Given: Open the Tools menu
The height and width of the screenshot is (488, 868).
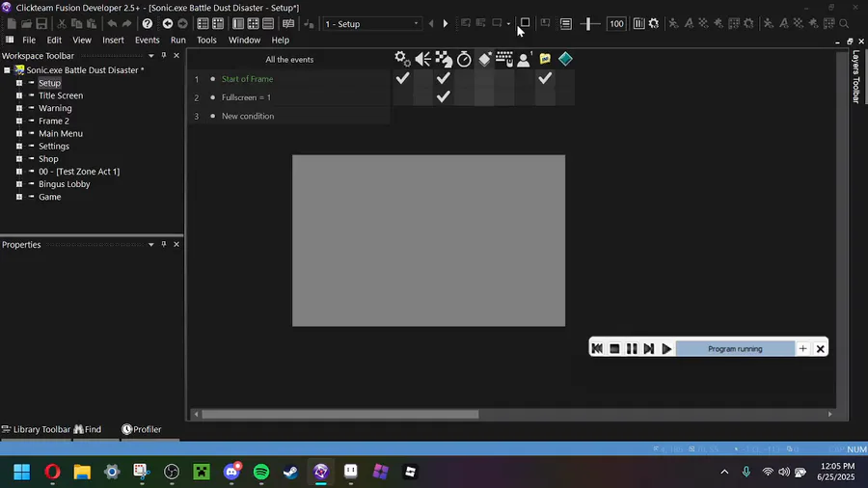Looking at the screenshot, I should (x=207, y=40).
